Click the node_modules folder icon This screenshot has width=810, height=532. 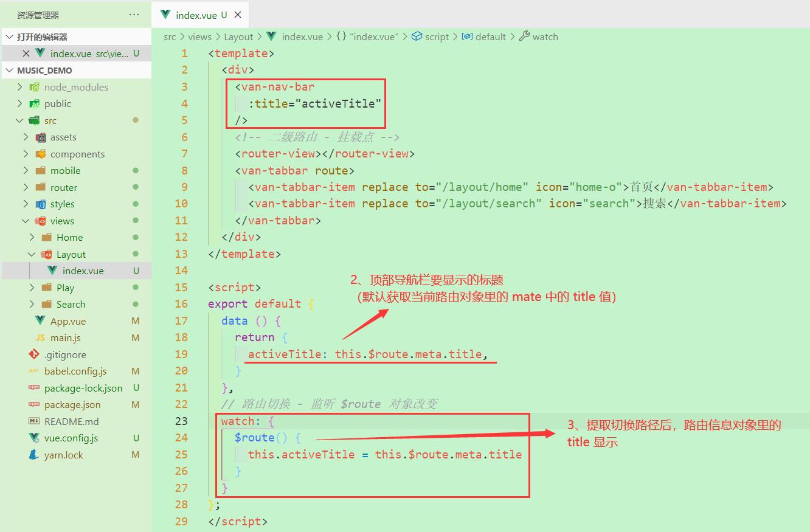(35, 87)
